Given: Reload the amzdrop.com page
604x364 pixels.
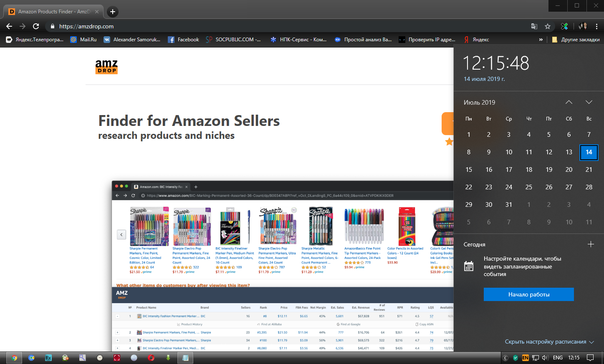Looking at the screenshot, I should (36, 26).
